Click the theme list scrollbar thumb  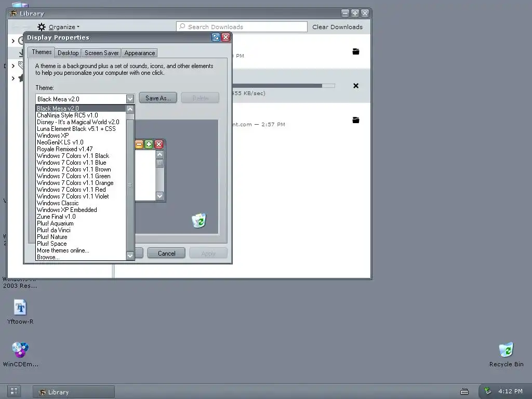click(130, 185)
